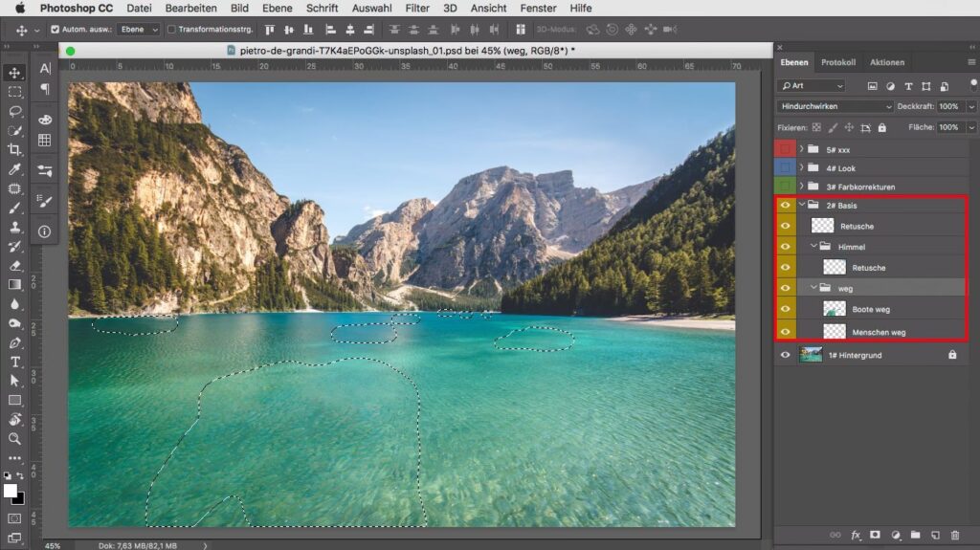
Task: Activate the Horizontal Type tool
Action: tap(14, 362)
